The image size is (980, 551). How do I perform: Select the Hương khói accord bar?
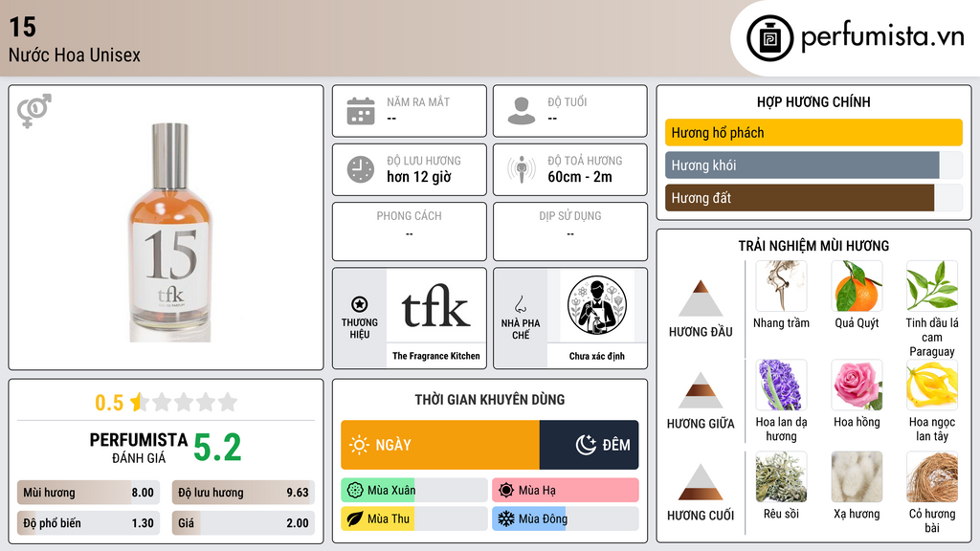(813, 165)
